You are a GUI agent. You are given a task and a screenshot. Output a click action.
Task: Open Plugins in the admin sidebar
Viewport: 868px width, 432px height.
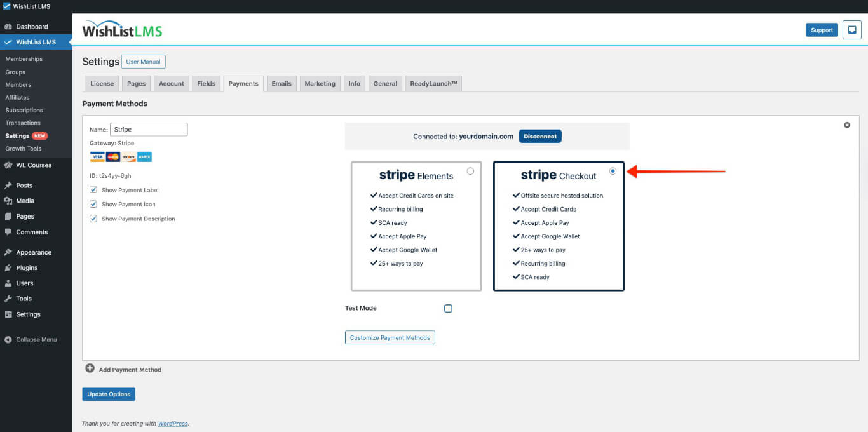[x=27, y=268]
